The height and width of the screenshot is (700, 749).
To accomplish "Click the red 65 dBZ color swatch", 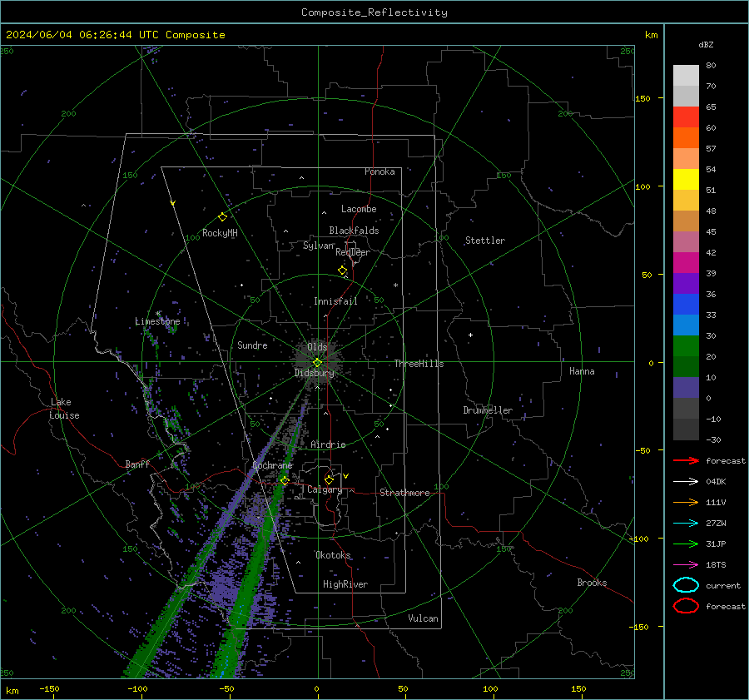I will tap(686, 117).
